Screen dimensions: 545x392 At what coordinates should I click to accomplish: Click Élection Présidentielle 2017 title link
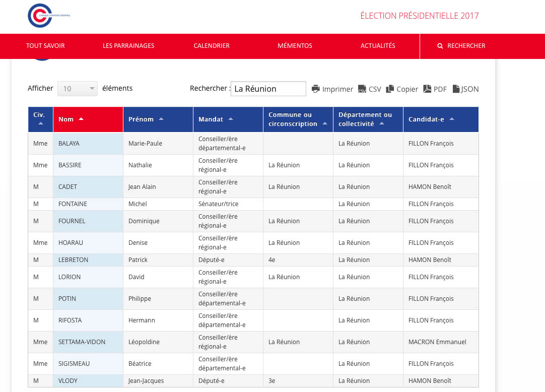[x=419, y=16]
